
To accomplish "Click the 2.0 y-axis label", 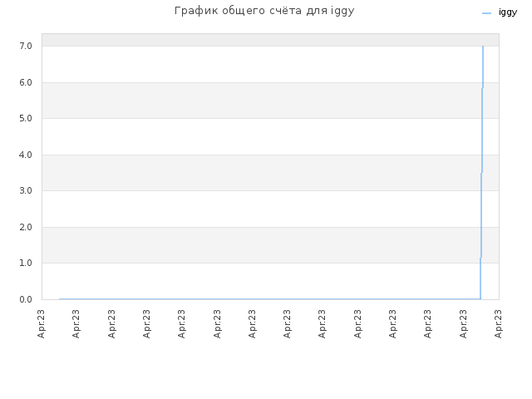I will point(26,227).
